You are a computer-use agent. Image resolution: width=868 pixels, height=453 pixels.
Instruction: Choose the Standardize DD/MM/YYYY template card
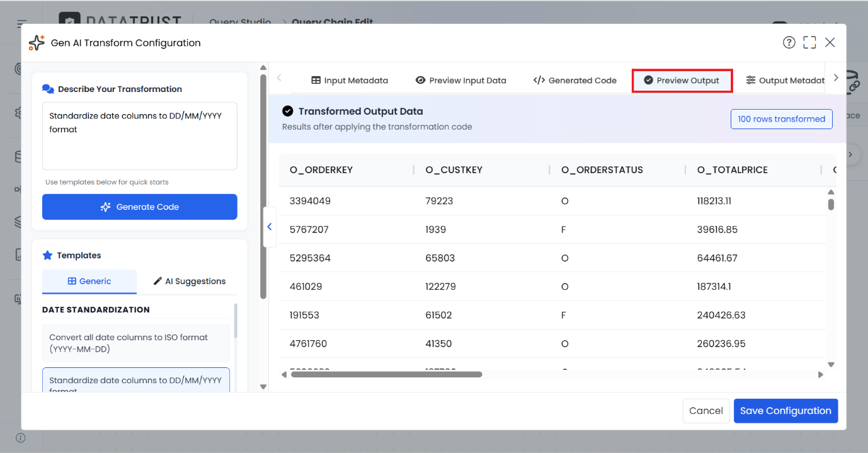click(x=136, y=381)
